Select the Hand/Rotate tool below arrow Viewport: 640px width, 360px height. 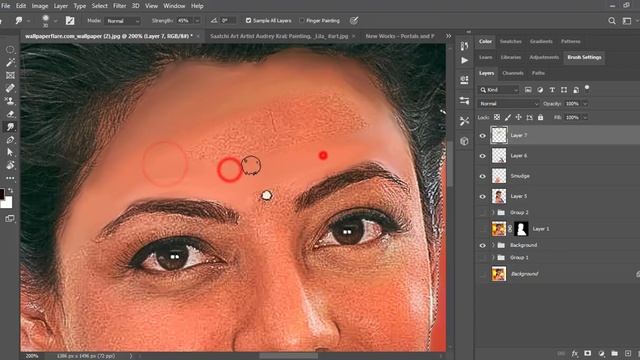coord(10,165)
